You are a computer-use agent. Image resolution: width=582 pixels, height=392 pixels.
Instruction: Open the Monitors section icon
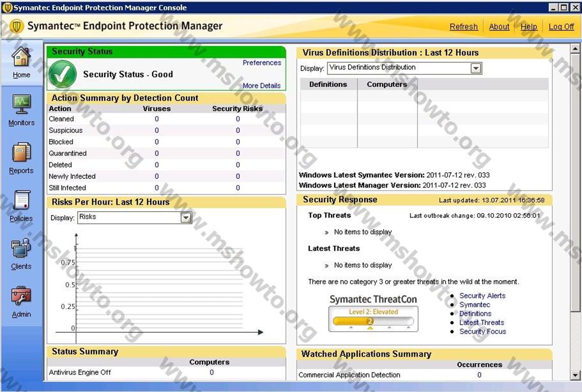[x=21, y=105]
